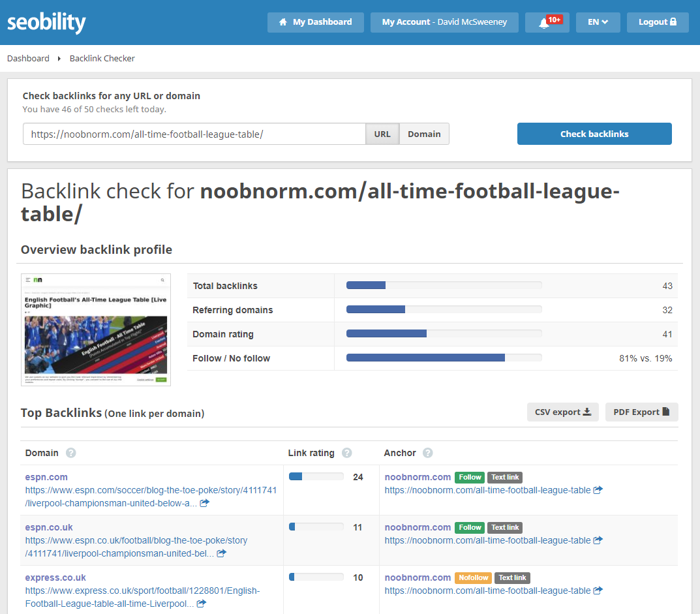Viewport: 700px width, 614px height.
Task: Click the help icon next to Domain column
Action: point(70,453)
